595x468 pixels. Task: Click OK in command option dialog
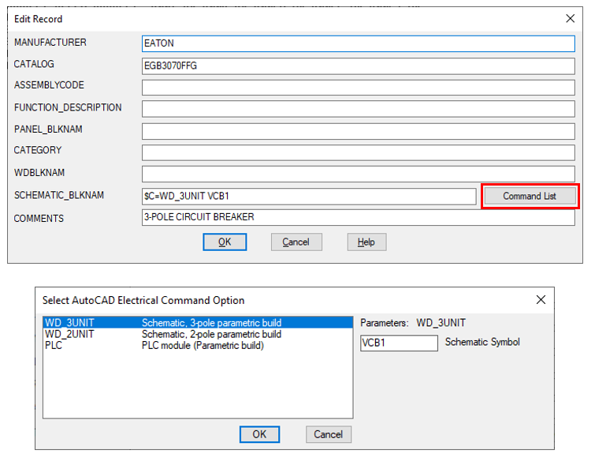(x=260, y=434)
